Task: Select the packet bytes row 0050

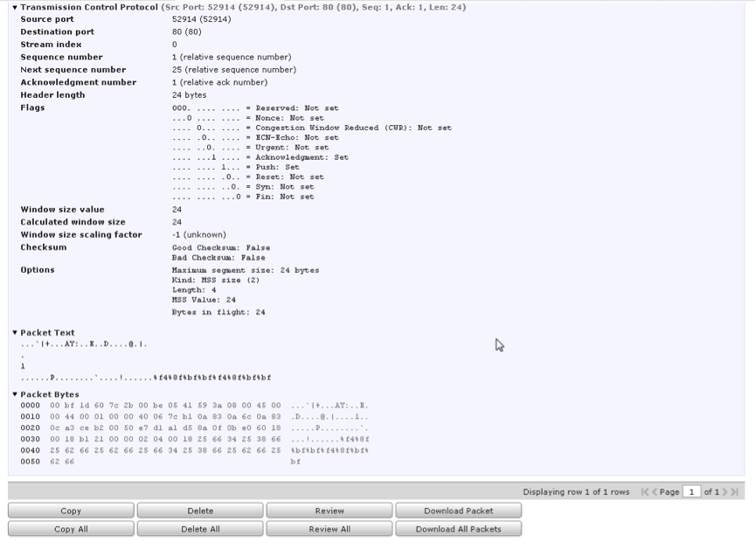Action: coord(161,462)
